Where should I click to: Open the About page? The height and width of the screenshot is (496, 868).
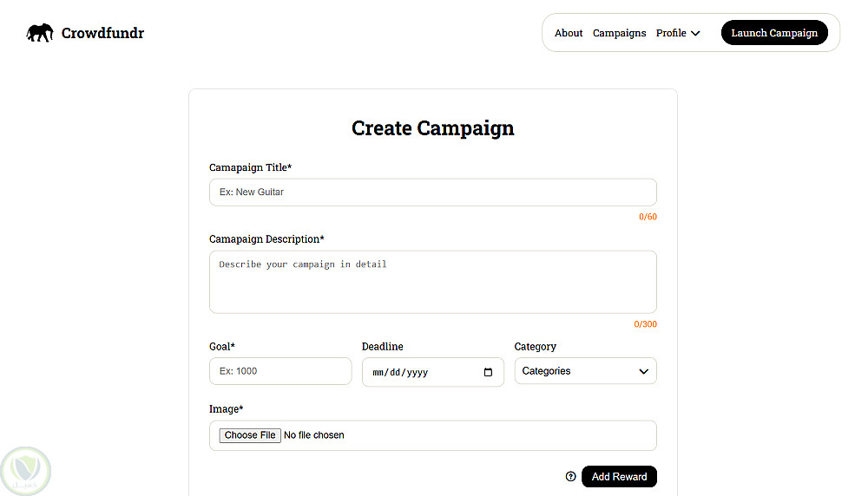569,33
